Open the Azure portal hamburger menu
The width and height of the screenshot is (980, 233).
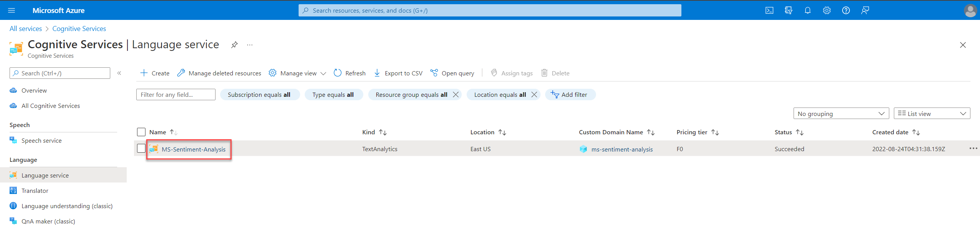point(11,10)
